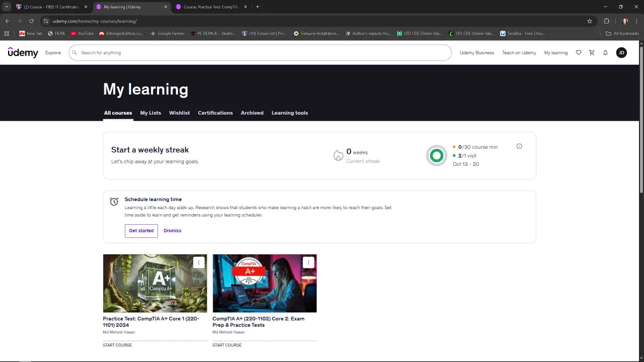
Task: Switch to the Wishlist tab
Action: tap(179, 113)
